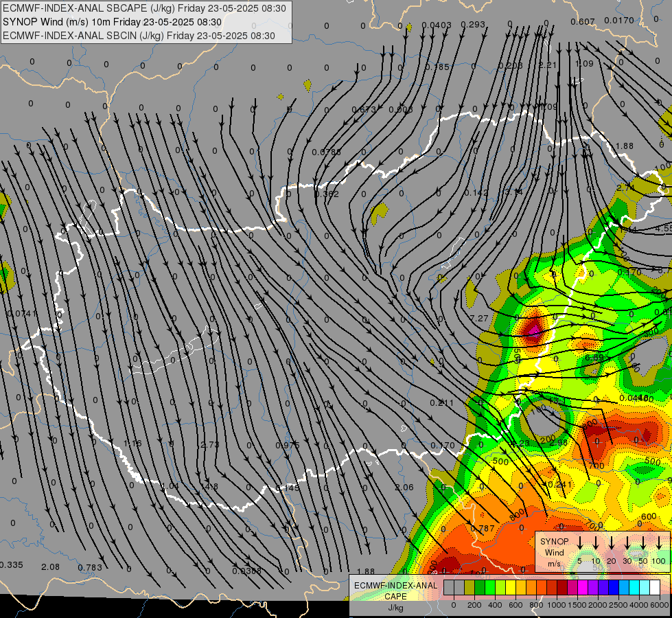Image resolution: width=672 pixels, height=618 pixels.
Task: Click the map value 0.185
Action: coord(437,67)
